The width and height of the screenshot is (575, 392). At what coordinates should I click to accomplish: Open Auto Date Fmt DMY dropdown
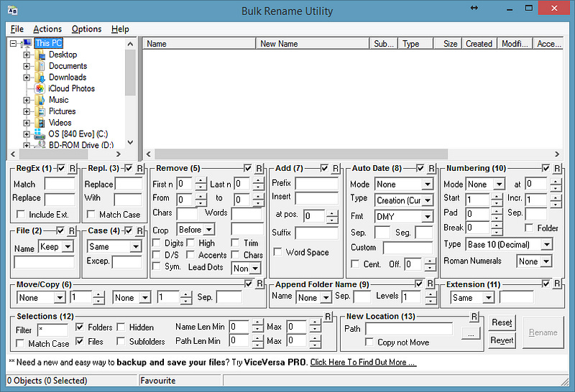coord(428,217)
